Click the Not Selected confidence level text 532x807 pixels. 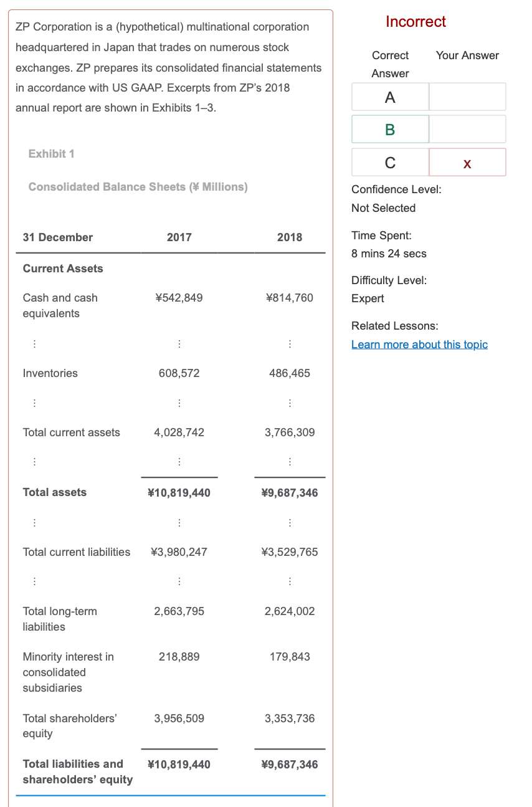click(x=383, y=208)
